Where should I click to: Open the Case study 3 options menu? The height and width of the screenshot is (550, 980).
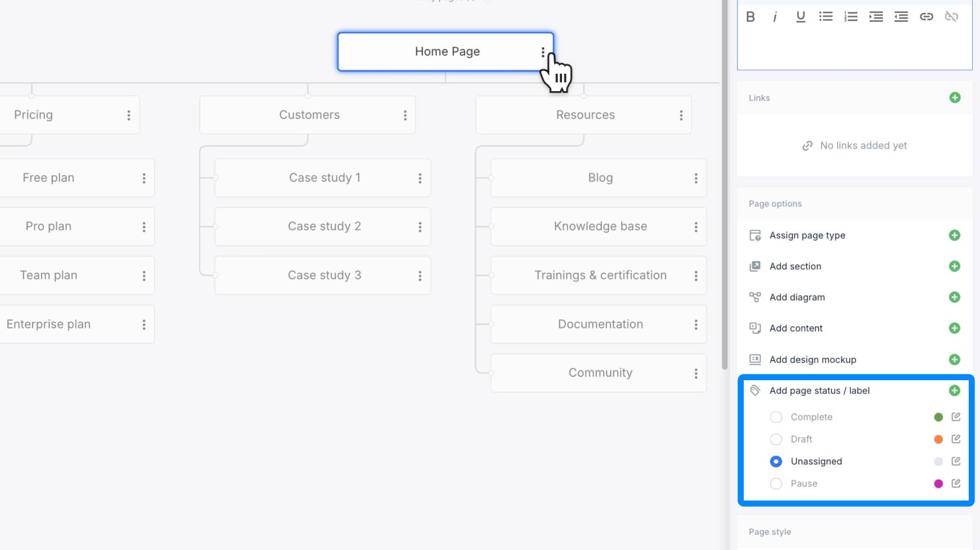pyautogui.click(x=420, y=276)
